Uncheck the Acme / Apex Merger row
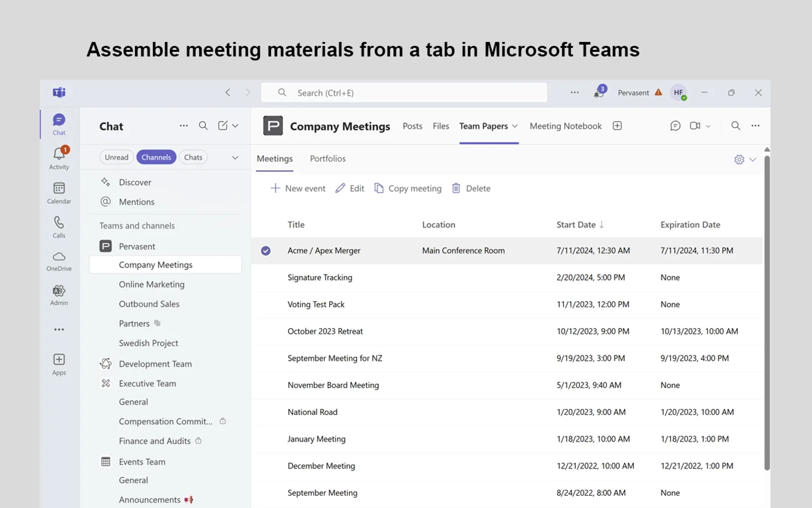The image size is (812, 508). pyautogui.click(x=265, y=250)
